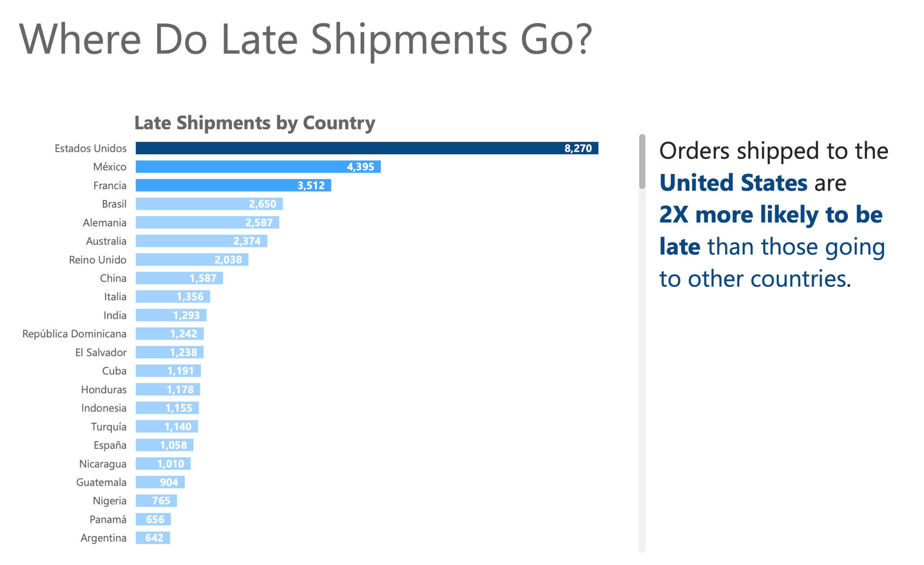Click the República Dominicana axis label
Viewport: 924px width, 565px height.
tap(74, 334)
